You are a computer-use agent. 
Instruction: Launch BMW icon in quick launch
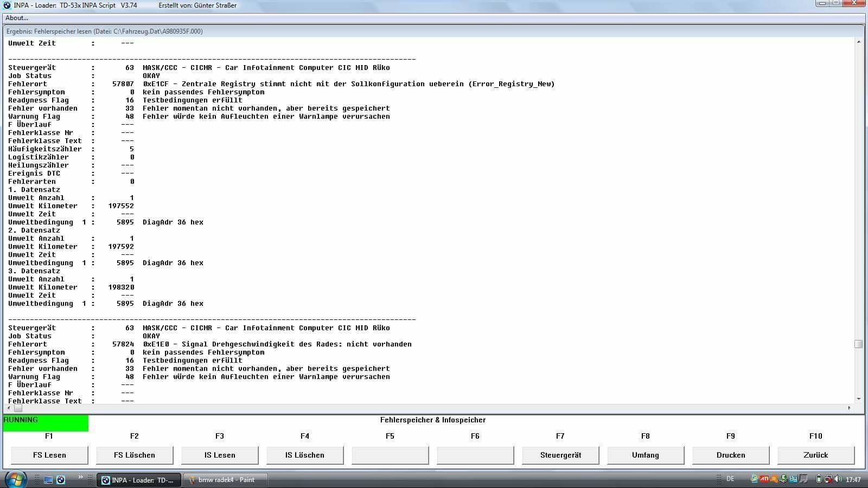point(61,480)
